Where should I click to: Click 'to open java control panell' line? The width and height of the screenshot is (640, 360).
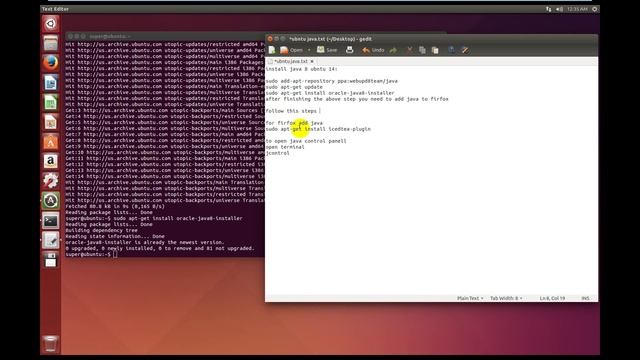pyautogui.click(x=306, y=141)
